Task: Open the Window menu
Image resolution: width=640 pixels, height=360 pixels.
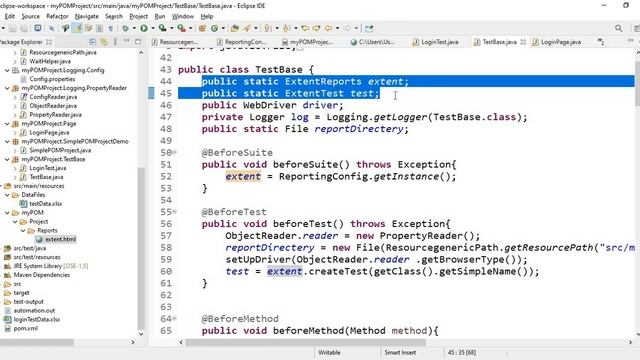Action: coord(182,16)
